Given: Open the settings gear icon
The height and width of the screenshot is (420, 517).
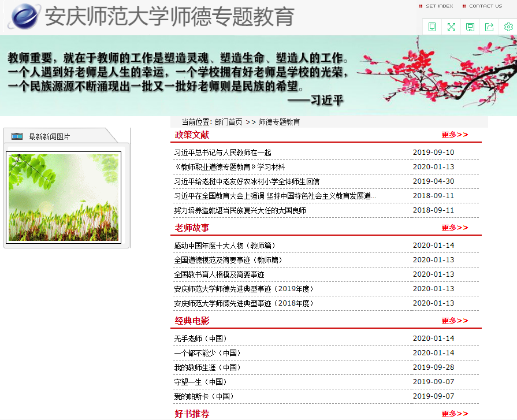Looking at the screenshot, I should pos(508,27).
